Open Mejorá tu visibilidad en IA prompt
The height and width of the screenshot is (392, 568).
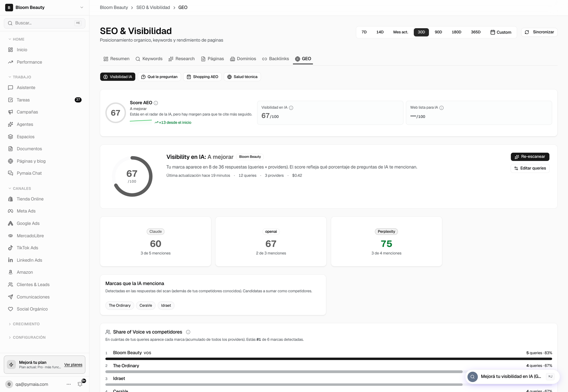pos(512,377)
